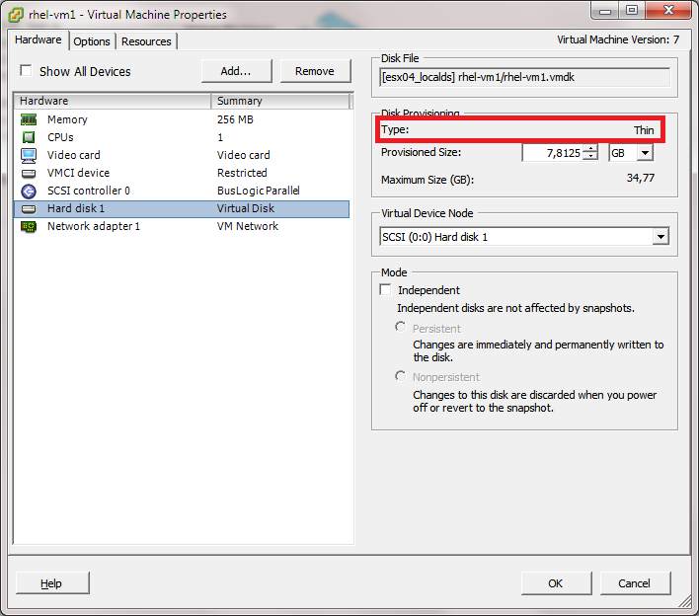This screenshot has width=699, height=616.
Task: Switch to the Options tab
Action: [x=92, y=41]
